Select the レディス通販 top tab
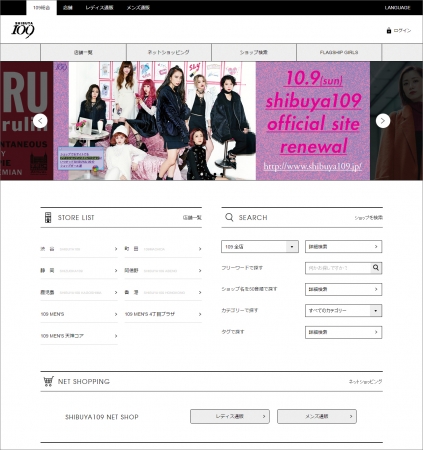The width and height of the screenshot is (423, 450). 99,8
